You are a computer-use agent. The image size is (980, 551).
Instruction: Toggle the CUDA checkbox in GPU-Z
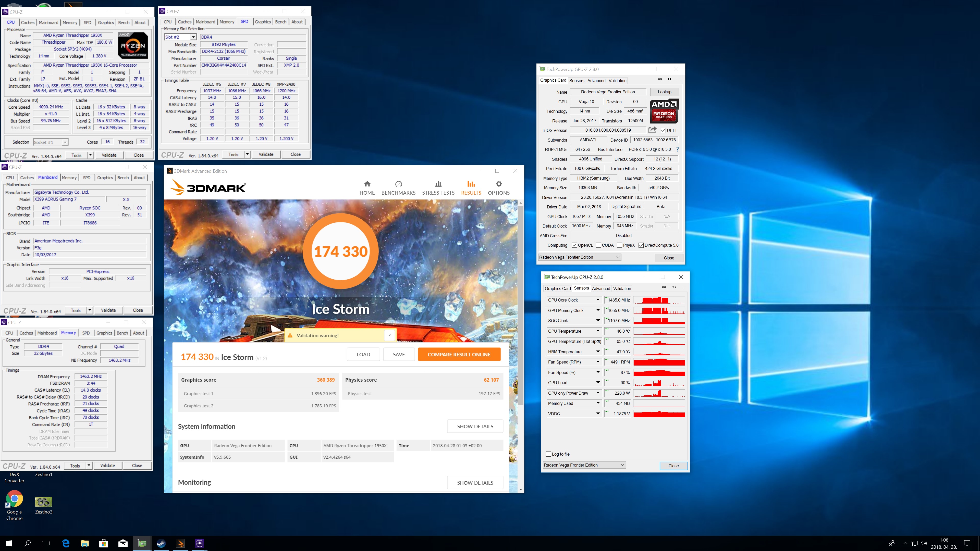coord(598,245)
